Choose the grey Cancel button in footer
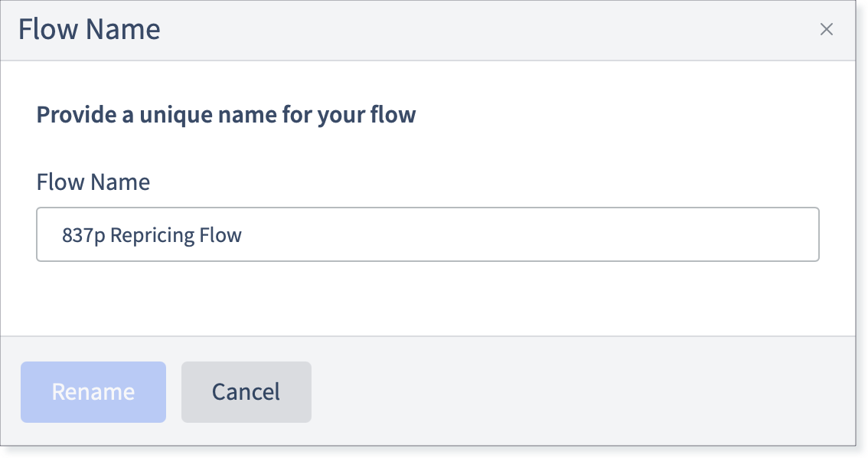Image resolution: width=868 pixels, height=458 pixels. (x=246, y=392)
